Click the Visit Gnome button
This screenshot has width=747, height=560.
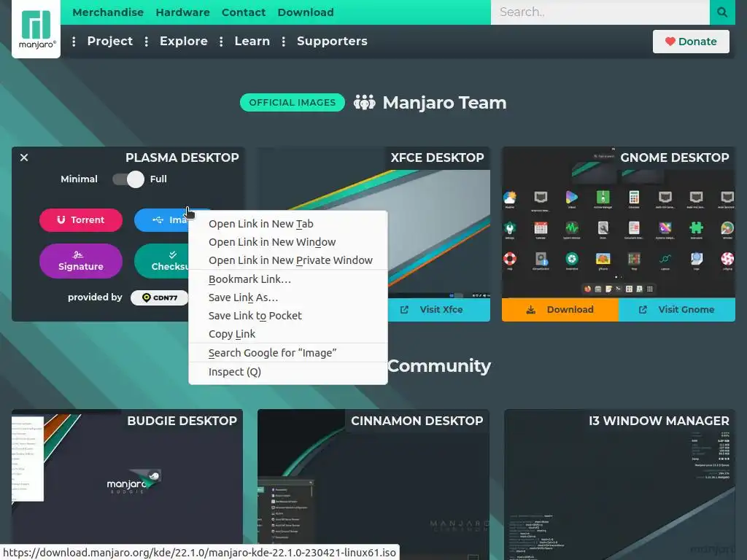[676, 309]
